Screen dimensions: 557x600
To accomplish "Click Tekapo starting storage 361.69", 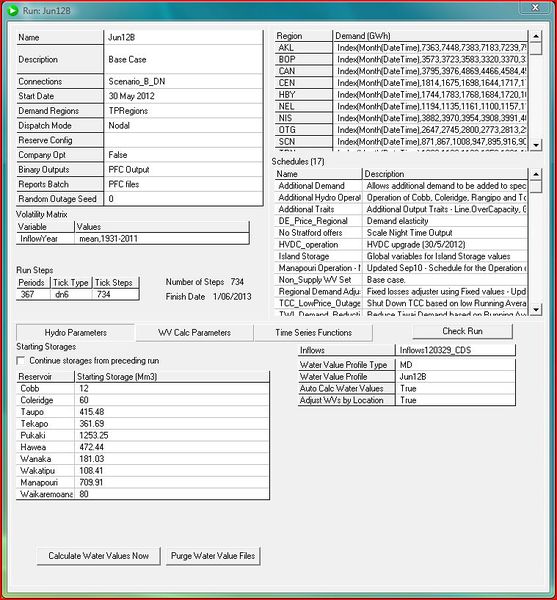I will click(172, 424).
